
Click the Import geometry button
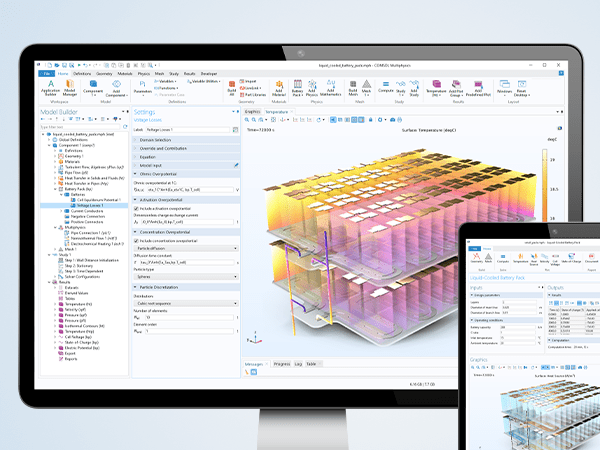248,82
